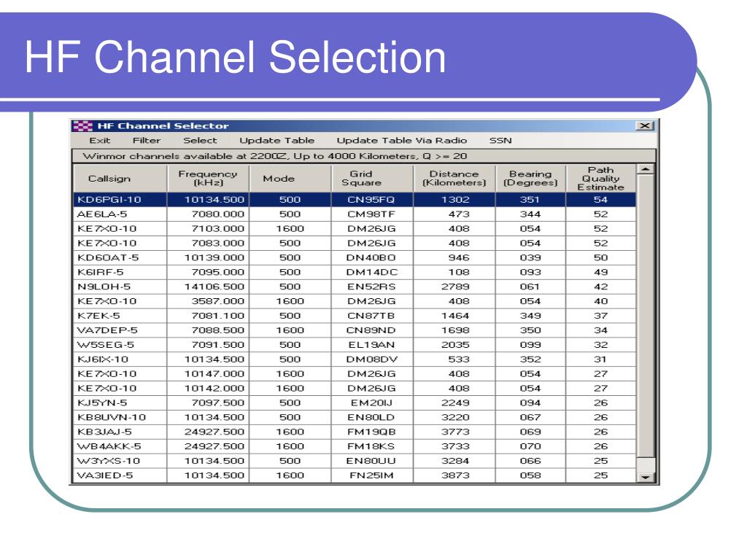Sort by Bearing (Degrees) column header
The height and width of the screenshot is (560, 747).
[531, 178]
